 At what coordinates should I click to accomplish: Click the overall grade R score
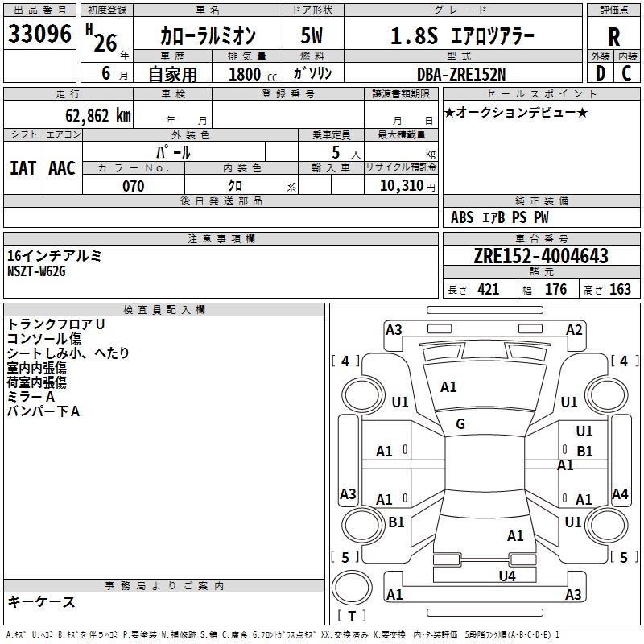click(613, 37)
